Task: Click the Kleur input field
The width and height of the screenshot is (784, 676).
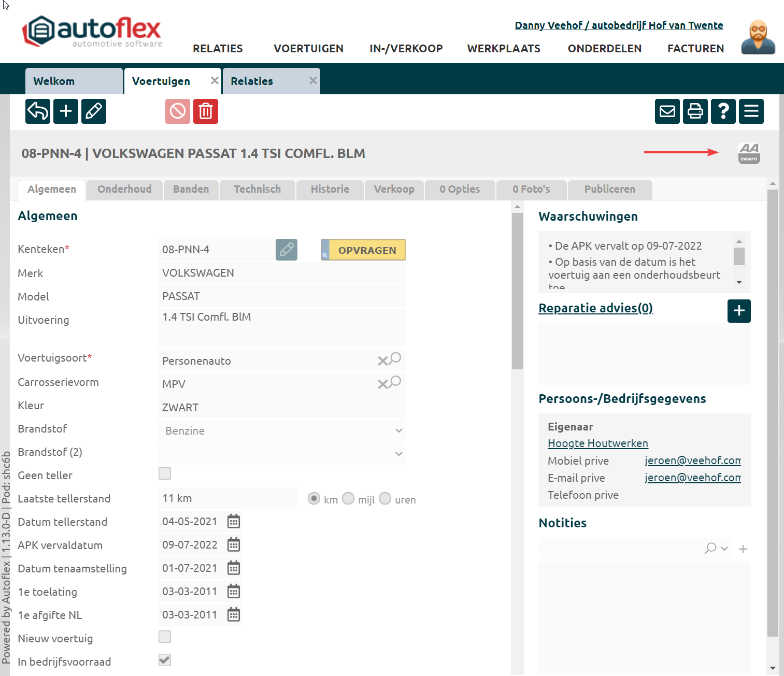Action: [281, 408]
